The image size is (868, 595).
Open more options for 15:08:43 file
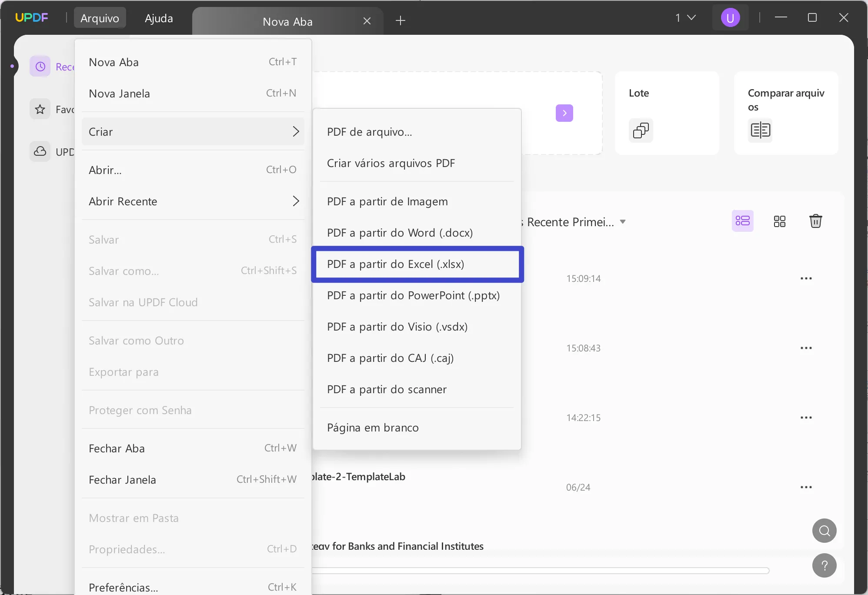coord(806,348)
